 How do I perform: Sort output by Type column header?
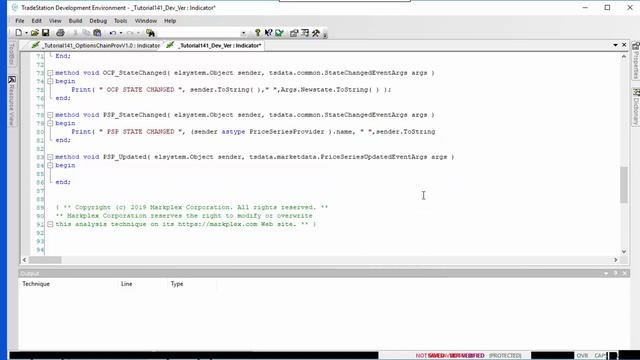(x=177, y=284)
